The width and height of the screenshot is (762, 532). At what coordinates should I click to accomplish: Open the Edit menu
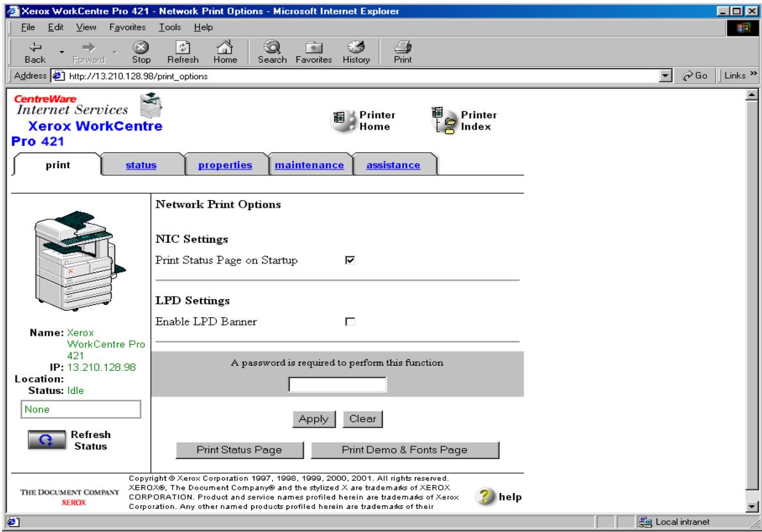click(x=56, y=27)
